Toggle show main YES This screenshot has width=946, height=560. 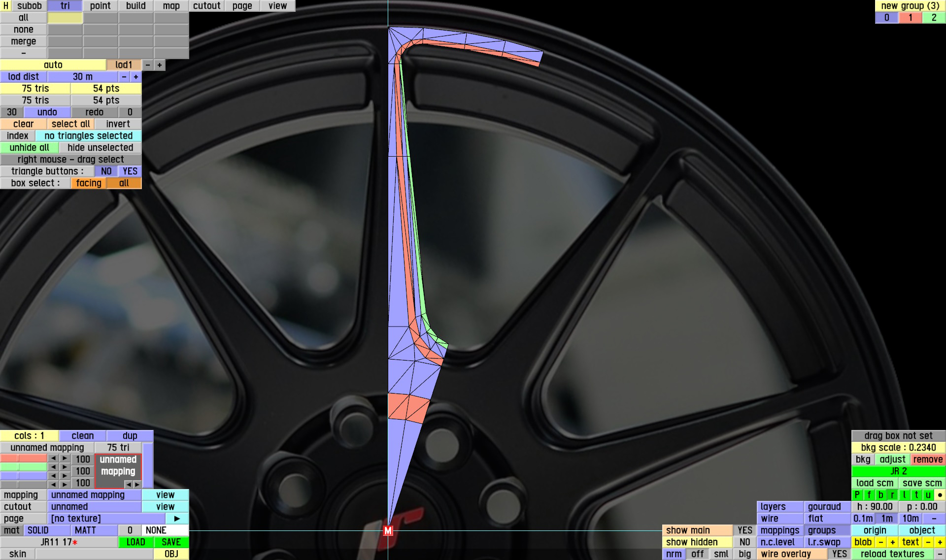click(744, 530)
